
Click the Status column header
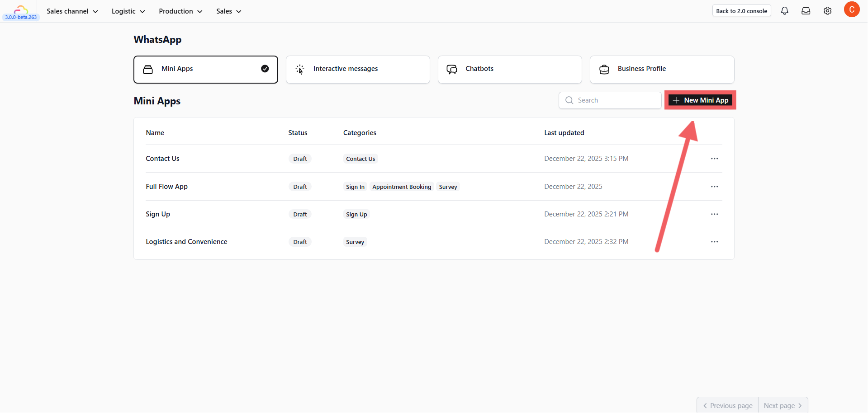(x=298, y=133)
